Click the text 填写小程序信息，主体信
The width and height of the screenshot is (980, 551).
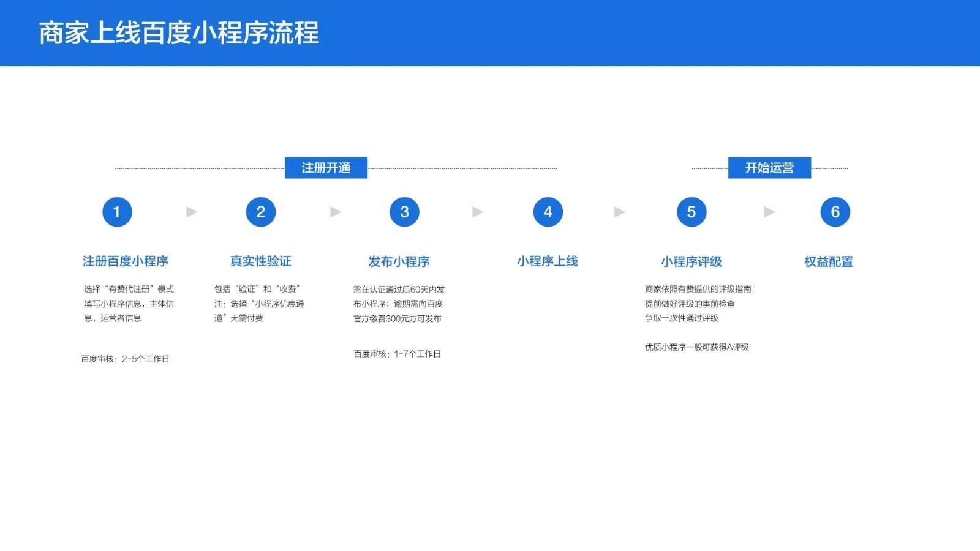(129, 304)
